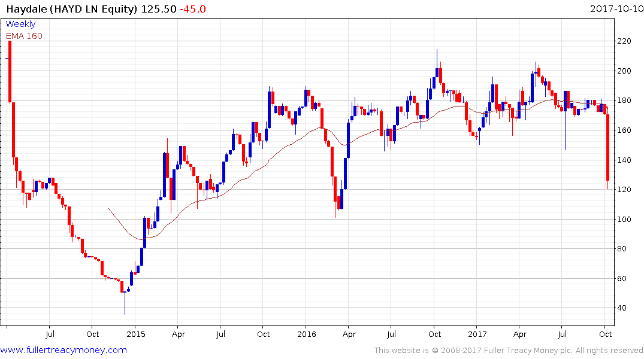Click the chart date 2017-10-10
The width and height of the screenshot is (644, 359).
coord(616,8)
